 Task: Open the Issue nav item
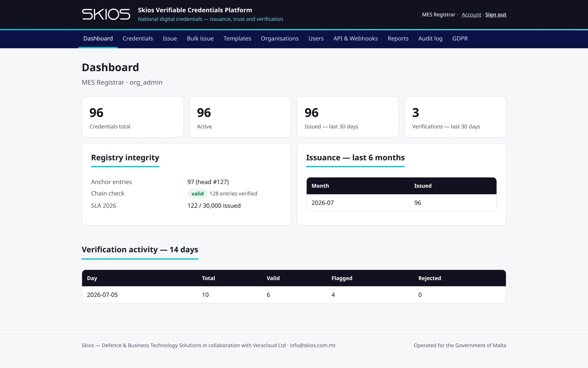(x=170, y=39)
